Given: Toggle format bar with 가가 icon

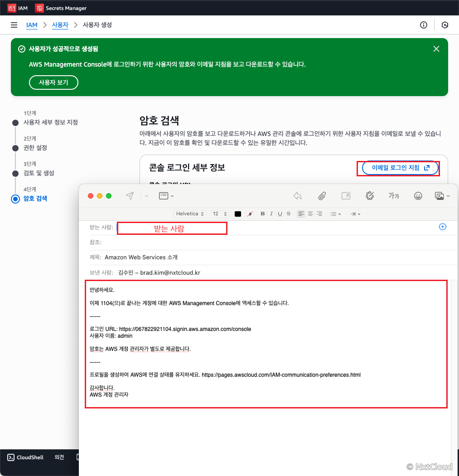Looking at the screenshot, I should [394, 196].
